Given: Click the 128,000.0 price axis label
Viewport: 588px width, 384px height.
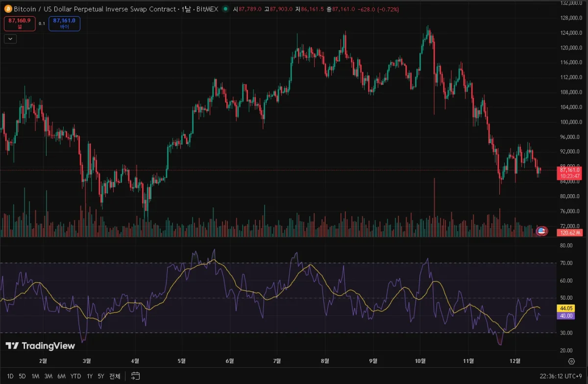Looking at the screenshot, I should (570, 18).
